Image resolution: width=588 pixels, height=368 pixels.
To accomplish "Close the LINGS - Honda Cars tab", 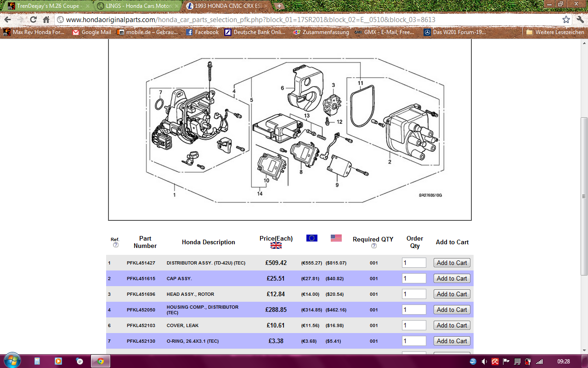I will (177, 6).
